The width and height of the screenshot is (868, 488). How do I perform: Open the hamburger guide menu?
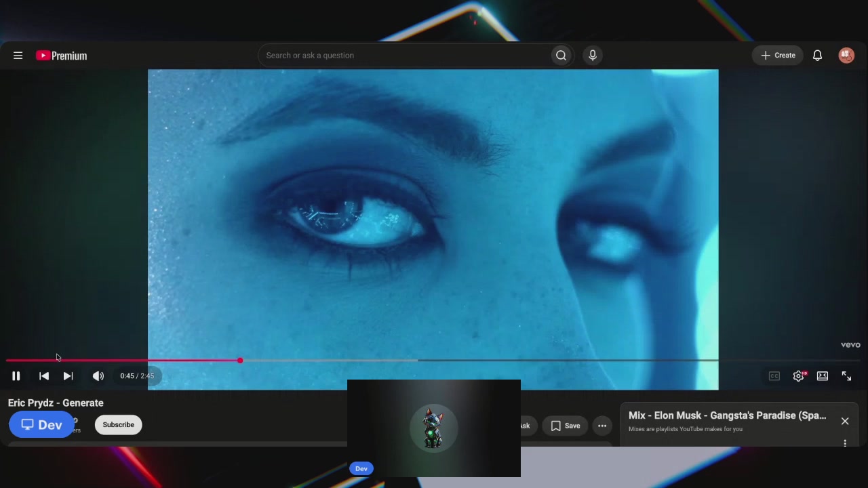tap(18, 56)
